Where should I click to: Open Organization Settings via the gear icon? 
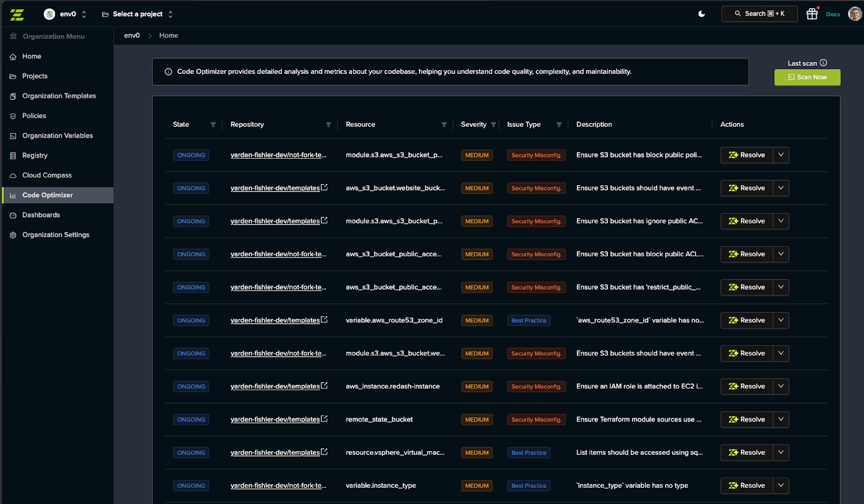click(x=12, y=235)
